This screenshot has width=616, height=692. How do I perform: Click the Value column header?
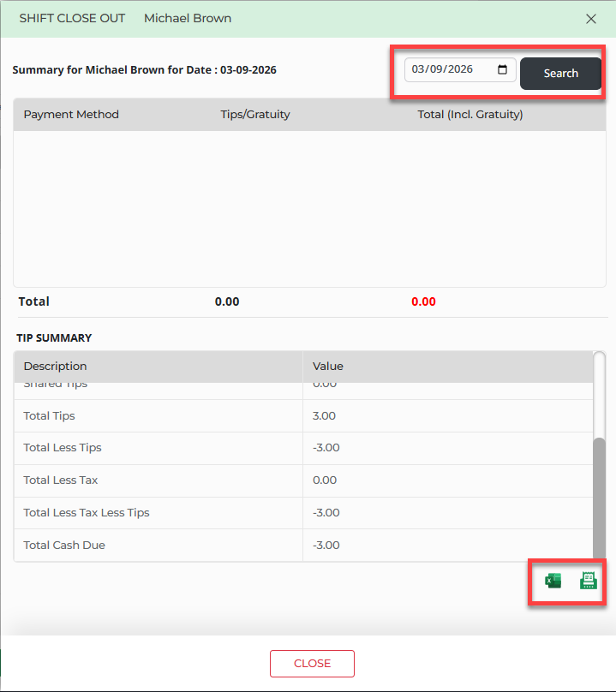[x=328, y=366]
